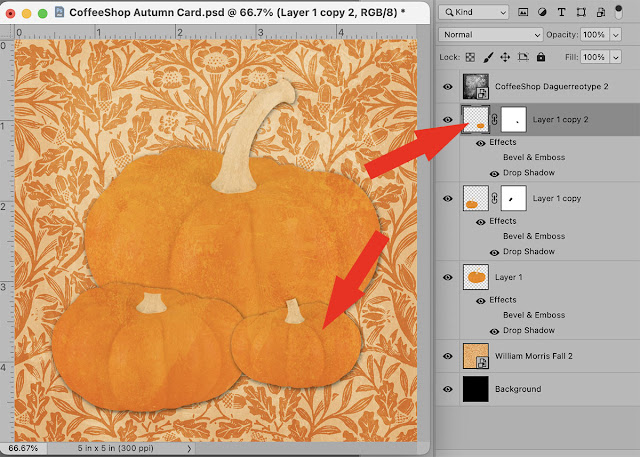Open the Opacity slider dropdown arrow
640x457 pixels.
point(615,35)
